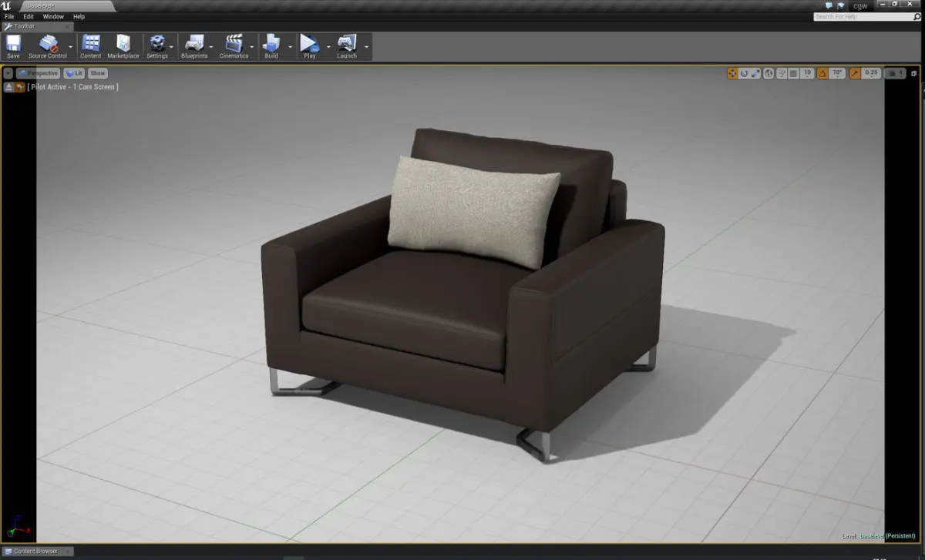The height and width of the screenshot is (560, 925).
Task: Toggle grid snapping icon
Action: 793,73
